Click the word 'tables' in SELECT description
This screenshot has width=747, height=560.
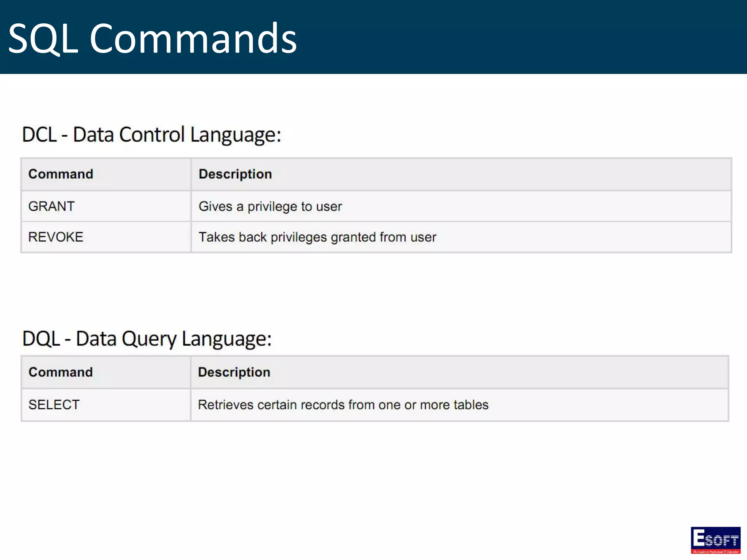click(471, 405)
